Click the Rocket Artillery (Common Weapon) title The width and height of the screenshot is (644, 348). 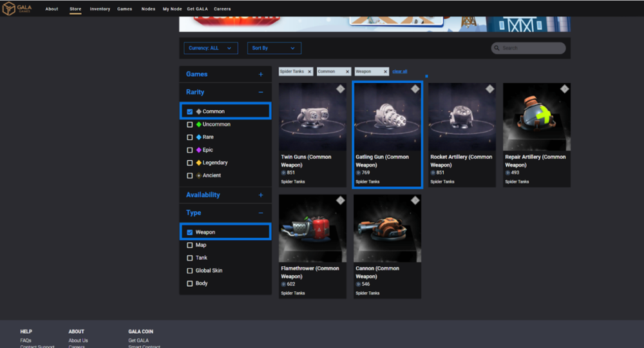(461, 160)
